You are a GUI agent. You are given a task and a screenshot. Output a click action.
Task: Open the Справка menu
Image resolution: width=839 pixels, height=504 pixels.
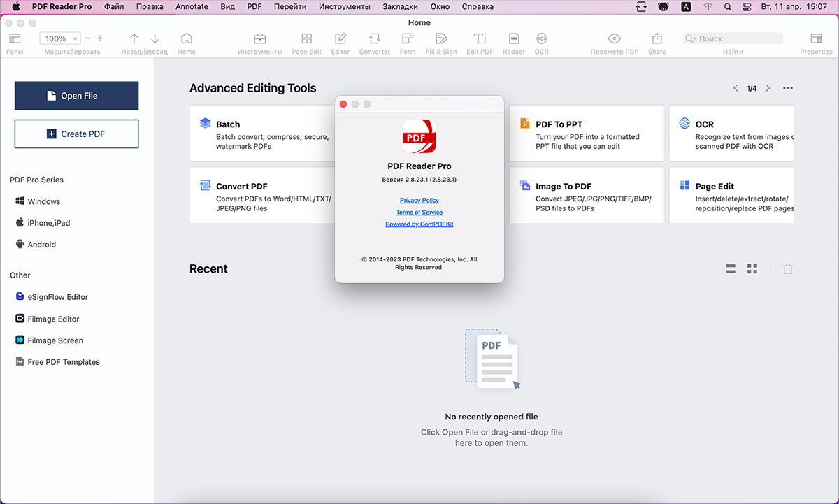tap(478, 7)
